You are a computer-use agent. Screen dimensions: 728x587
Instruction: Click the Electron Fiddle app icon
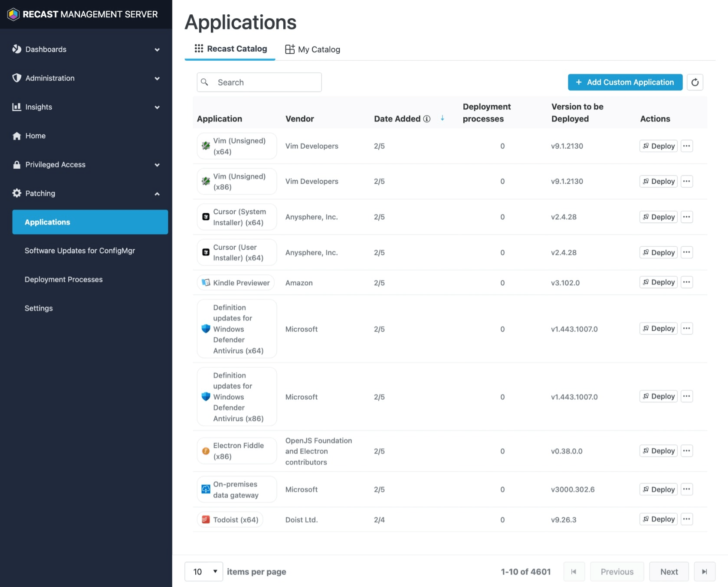tap(206, 451)
